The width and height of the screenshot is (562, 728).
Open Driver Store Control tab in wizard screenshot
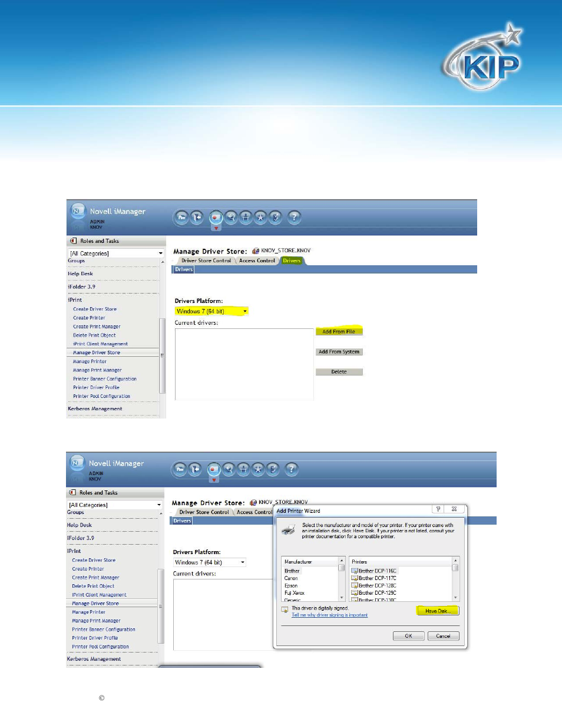tap(204, 512)
